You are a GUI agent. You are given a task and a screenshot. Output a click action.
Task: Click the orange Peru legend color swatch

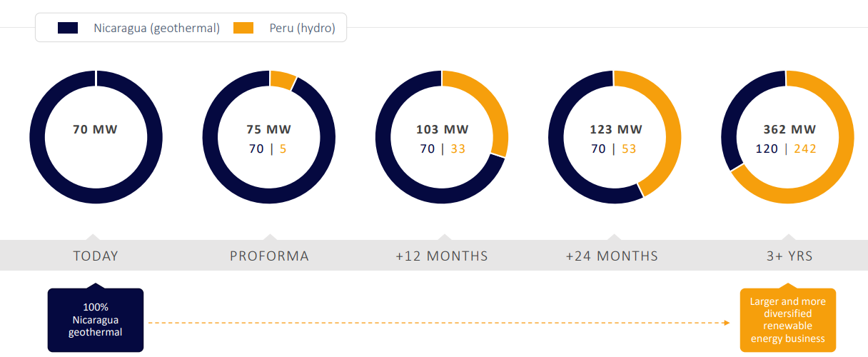click(243, 28)
